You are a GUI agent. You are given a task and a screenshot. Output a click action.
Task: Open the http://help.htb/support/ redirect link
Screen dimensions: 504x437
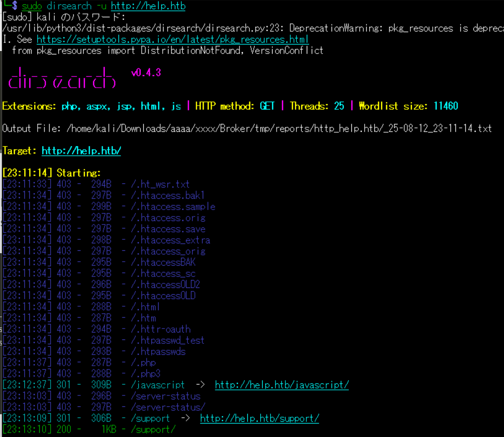point(259,419)
